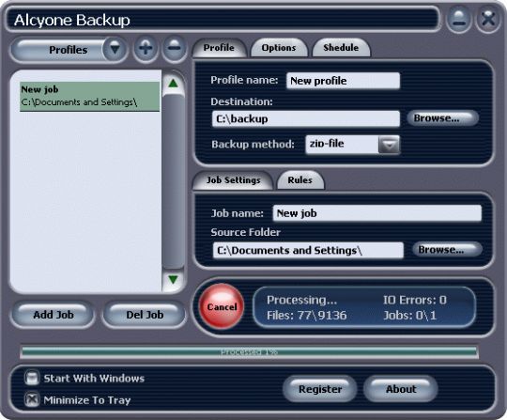The image size is (507, 420).
Task: Click the Processing... status text
Action: pyautogui.click(x=301, y=301)
